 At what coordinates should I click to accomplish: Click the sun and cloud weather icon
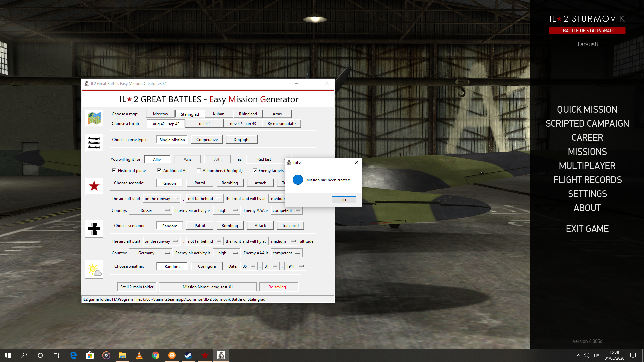[94, 269]
